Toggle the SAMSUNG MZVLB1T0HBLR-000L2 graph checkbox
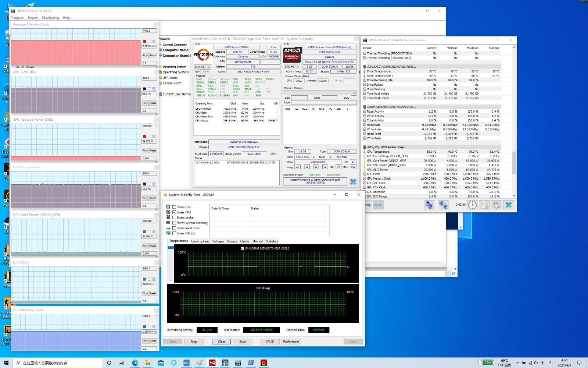Screen dimensions: 588x368 pos(243,248)
